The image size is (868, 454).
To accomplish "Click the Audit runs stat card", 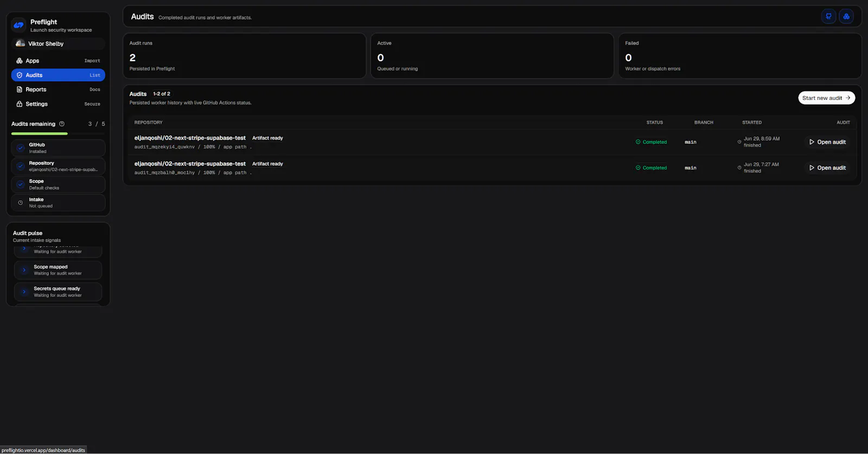I will click(x=244, y=56).
